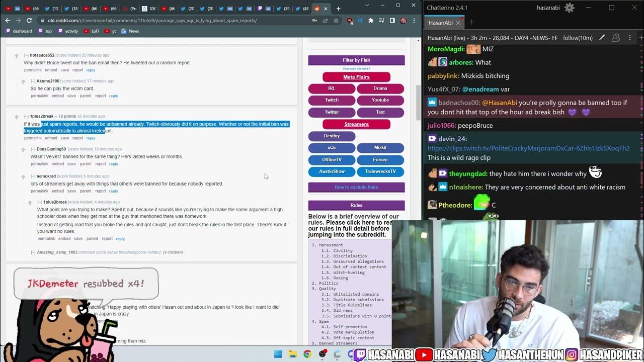Viewport: 644px width, 362px height.
Task: Reply to nemokrad's comment
Action: [x=113, y=191]
